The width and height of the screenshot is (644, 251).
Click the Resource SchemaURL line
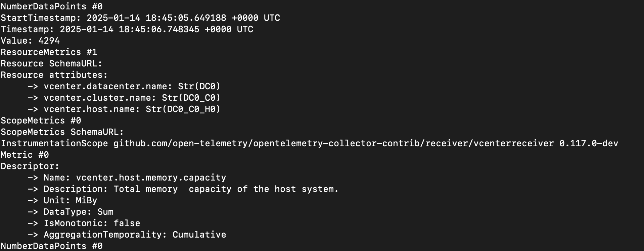pyautogui.click(x=51, y=63)
